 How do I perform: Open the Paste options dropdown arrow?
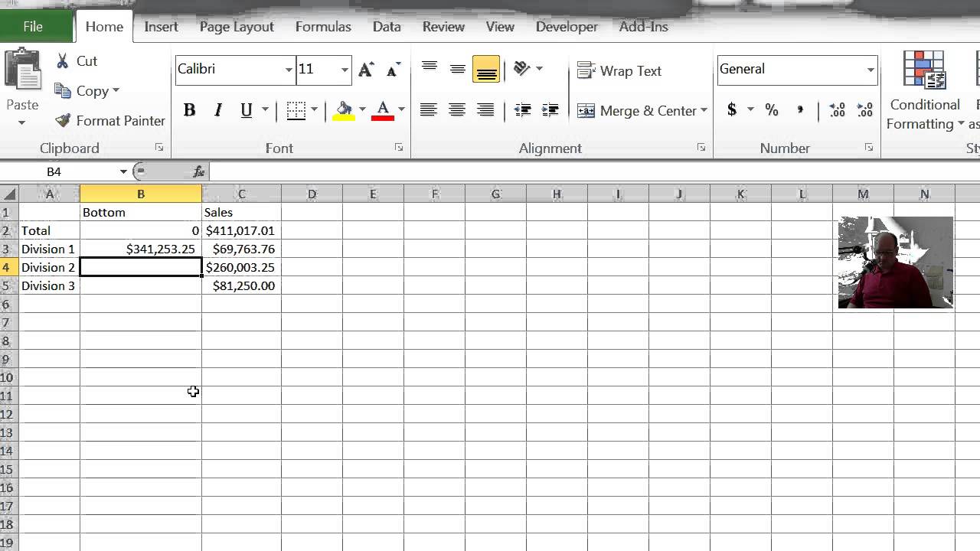[21, 122]
